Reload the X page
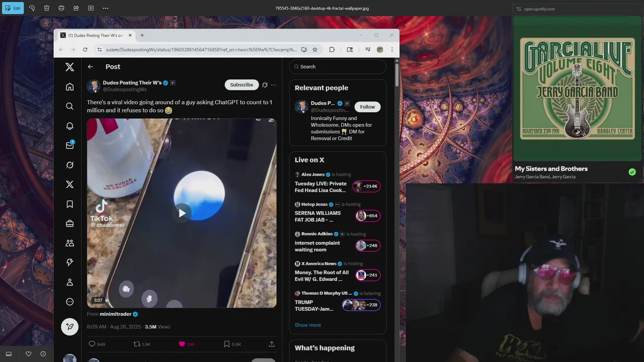Viewport: 644px width, 362px height. pos(85,49)
